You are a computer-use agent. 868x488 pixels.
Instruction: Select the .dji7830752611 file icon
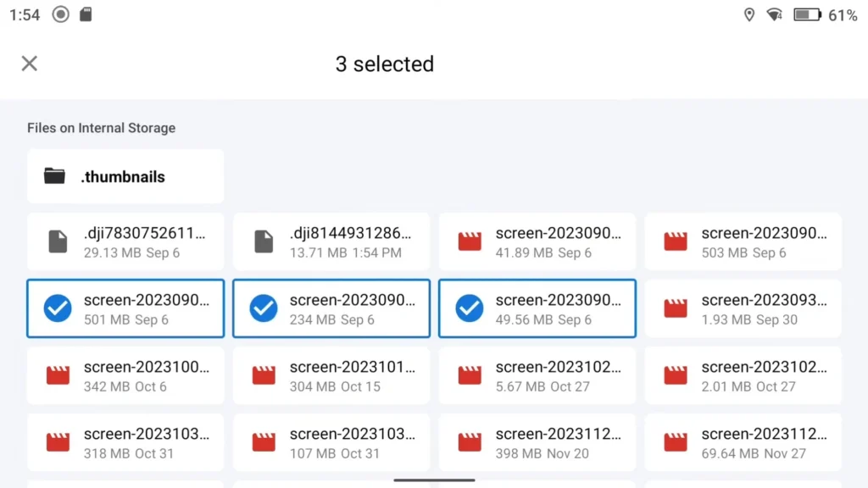click(x=58, y=241)
